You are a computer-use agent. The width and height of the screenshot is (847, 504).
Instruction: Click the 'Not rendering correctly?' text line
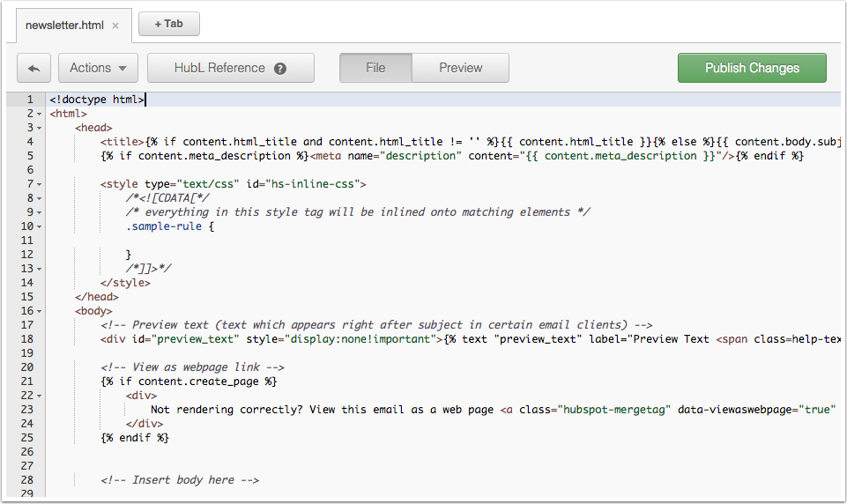point(494,410)
